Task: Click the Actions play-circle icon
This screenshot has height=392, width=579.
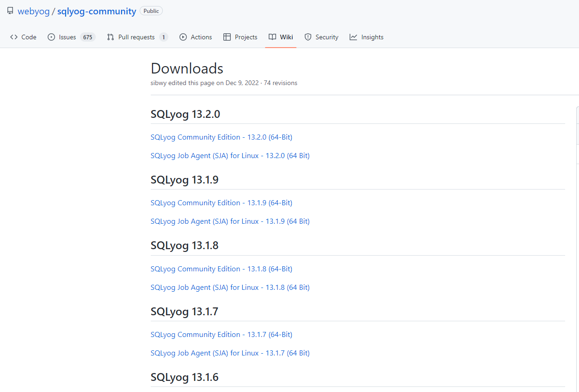Action: (183, 37)
